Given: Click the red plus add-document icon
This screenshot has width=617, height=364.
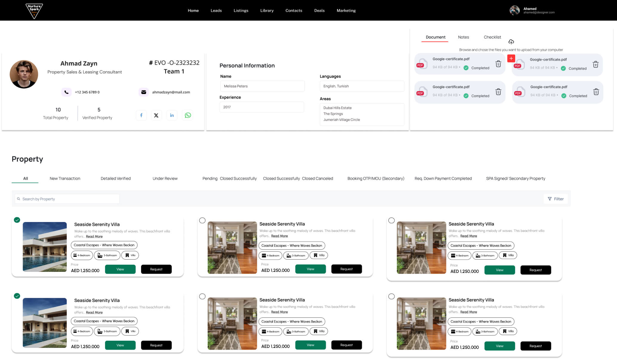Looking at the screenshot, I should (511, 58).
